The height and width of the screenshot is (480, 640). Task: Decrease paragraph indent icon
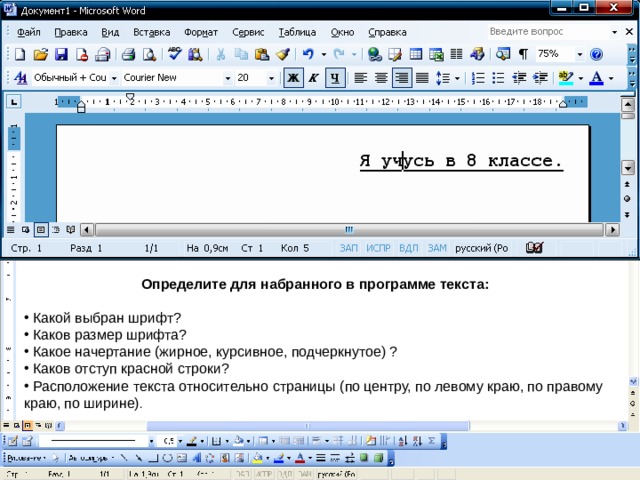tap(519, 78)
